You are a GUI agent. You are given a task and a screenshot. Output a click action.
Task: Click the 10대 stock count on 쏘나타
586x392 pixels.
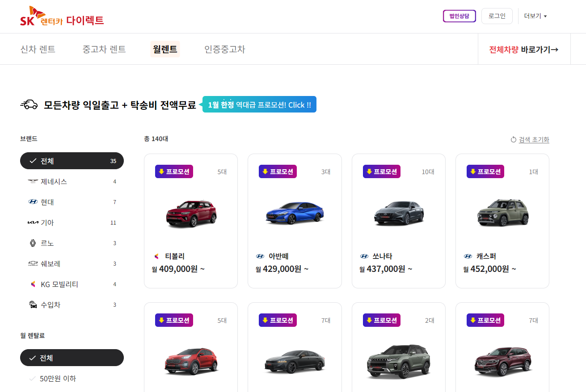tap(428, 172)
